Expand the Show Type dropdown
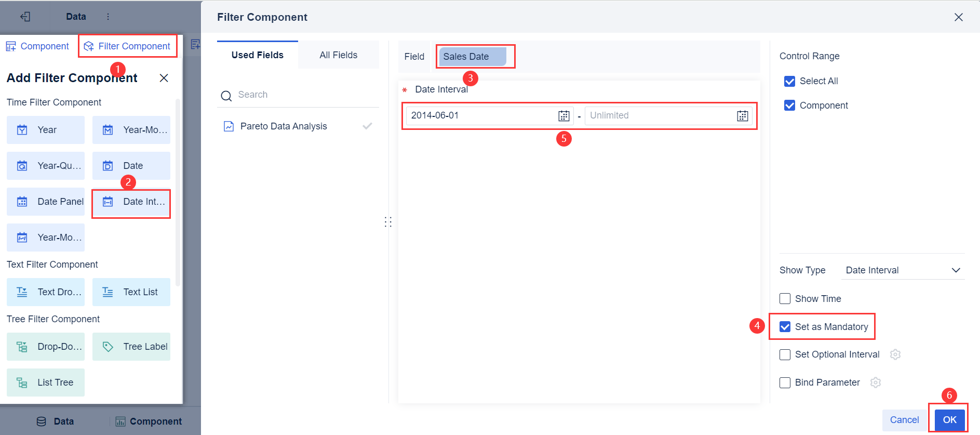The height and width of the screenshot is (435, 980). [x=903, y=270]
